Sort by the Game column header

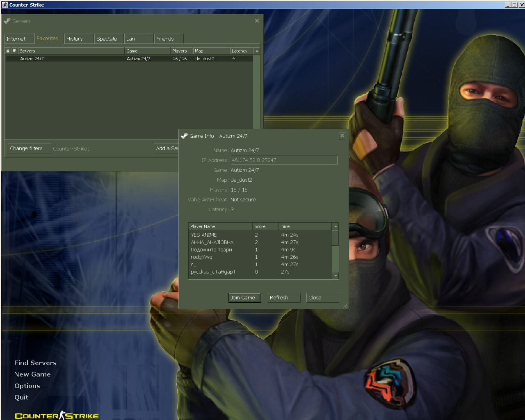(148, 51)
